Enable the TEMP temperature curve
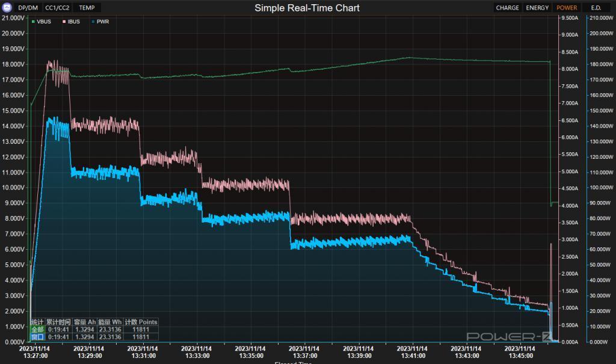 [87, 8]
